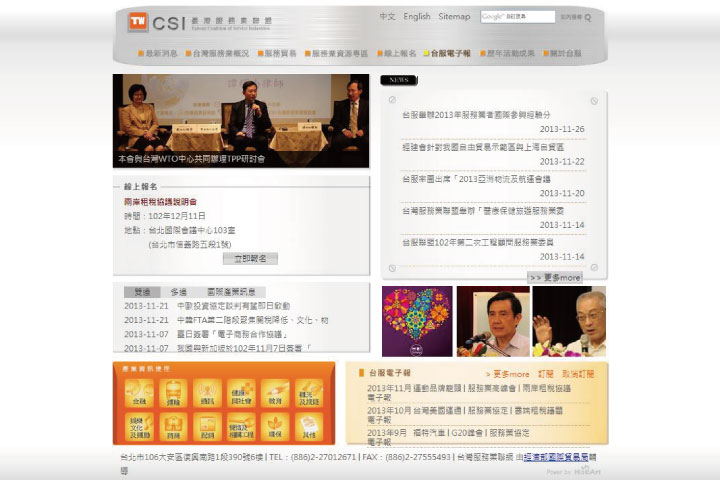Open the colorful heart thumbnail image

(416, 321)
